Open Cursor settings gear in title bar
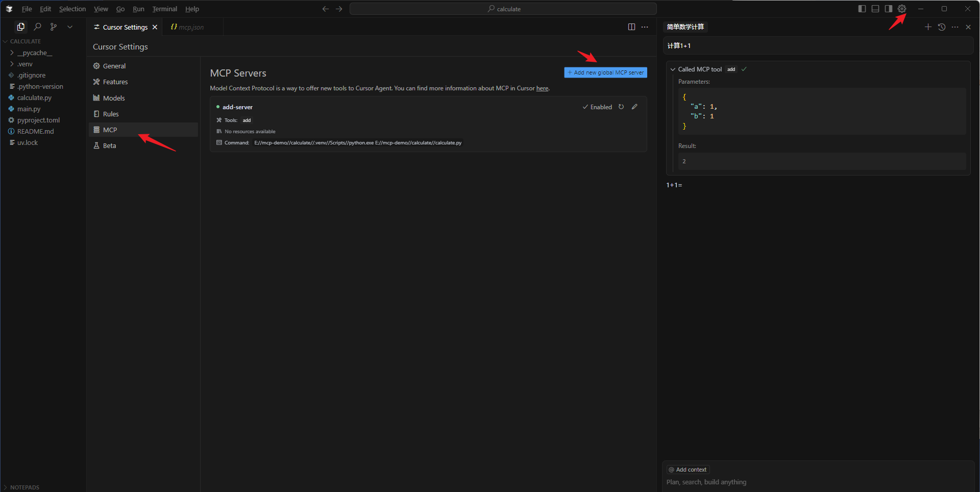 pos(902,9)
